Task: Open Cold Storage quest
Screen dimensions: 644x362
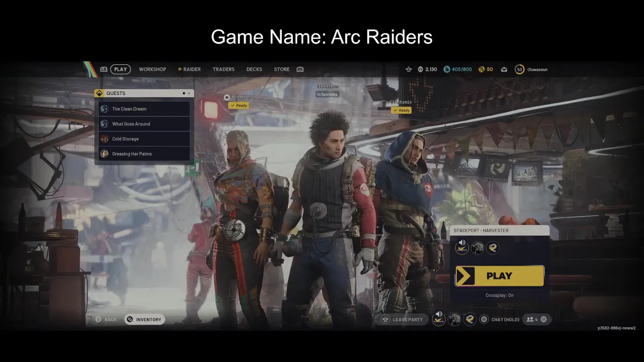Action: tap(144, 139)
